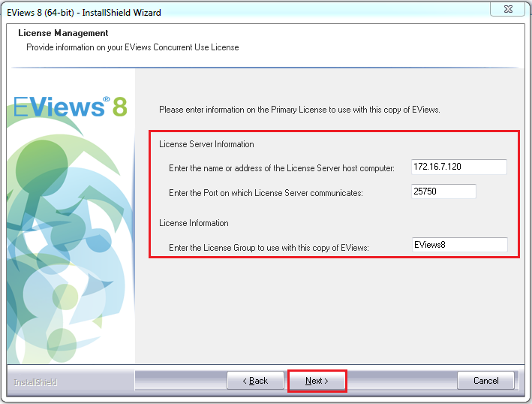This screenshot has height=404, width=532.
Task: Click 'Please enter information on the Primary License' text
Action: (x=299, y=110)
